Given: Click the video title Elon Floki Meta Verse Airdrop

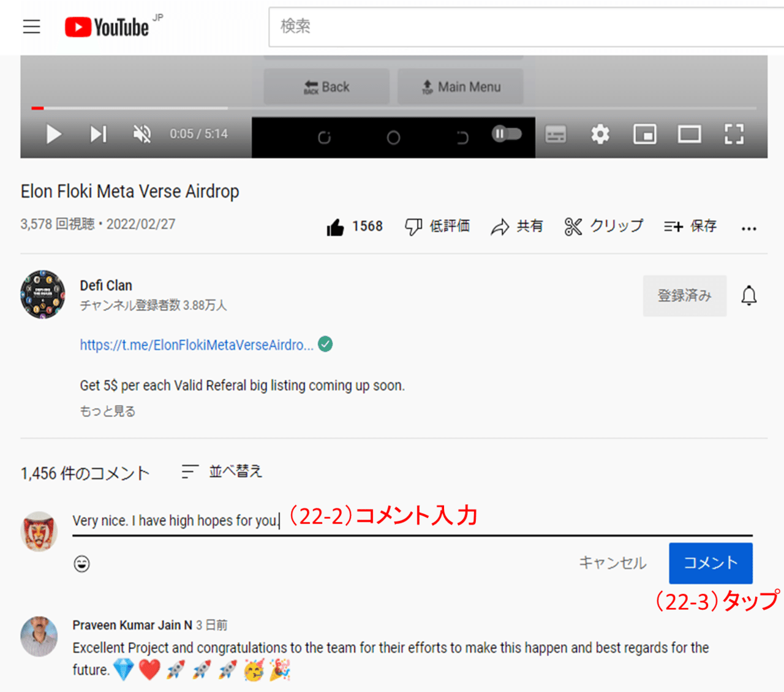Looking at the screenshot, I should pyautogui.click(x=130, y=192).
